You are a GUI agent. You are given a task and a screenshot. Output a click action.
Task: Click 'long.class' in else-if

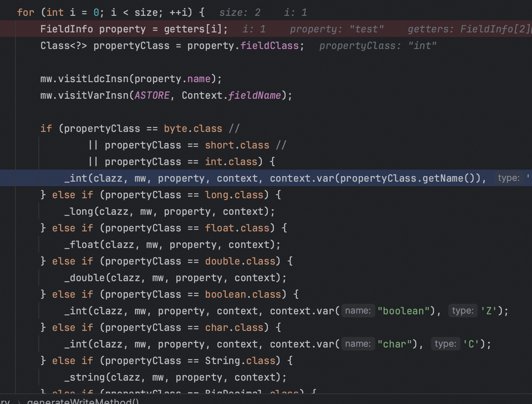pos(234,195)
